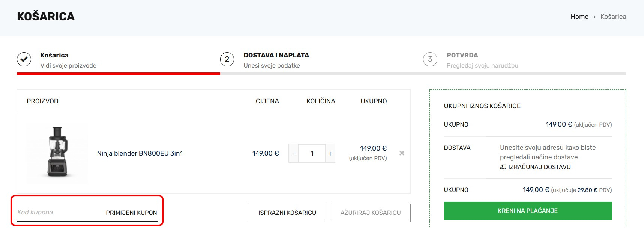
Task: Select the Dostava i naplata step label
Action: [x=276, y=55]
